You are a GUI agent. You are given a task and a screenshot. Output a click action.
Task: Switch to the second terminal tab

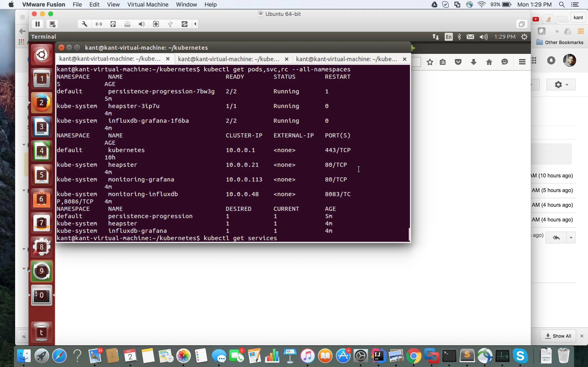(x=228, y=59)
